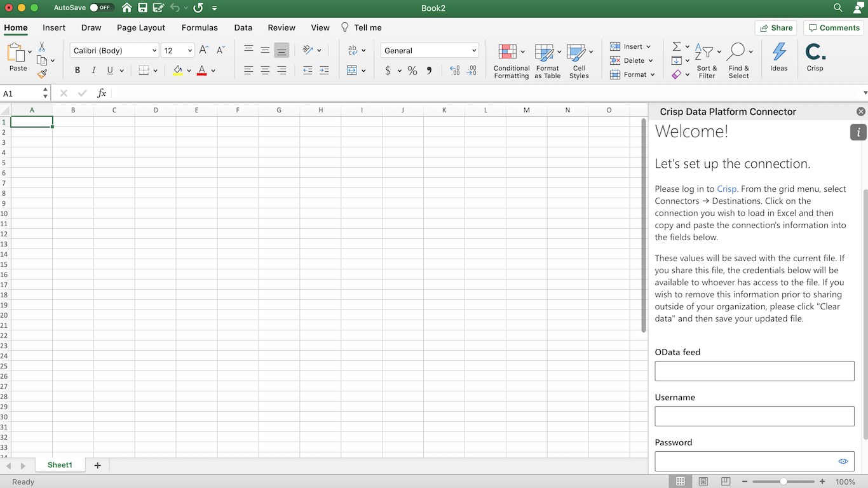Click the OData feed input field
Image resolution: width=868 pixels, height=488 pixels.
[754, 371]
